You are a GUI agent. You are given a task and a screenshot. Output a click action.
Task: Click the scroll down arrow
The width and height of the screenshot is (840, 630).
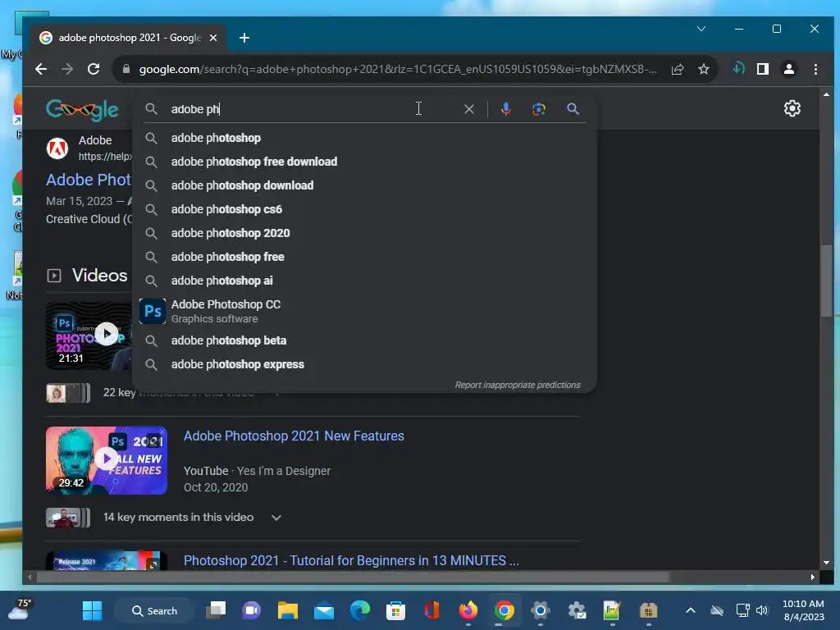tap(825, 563)
